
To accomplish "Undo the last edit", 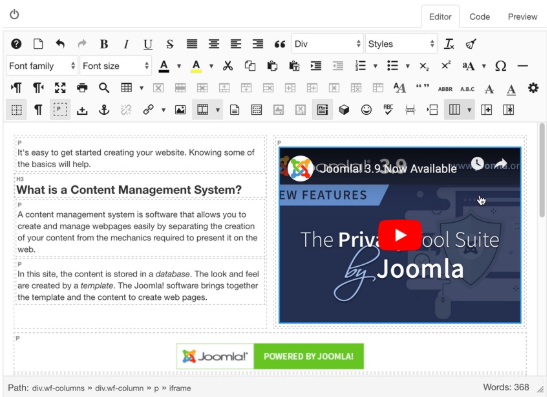I will tap(60, 44).
